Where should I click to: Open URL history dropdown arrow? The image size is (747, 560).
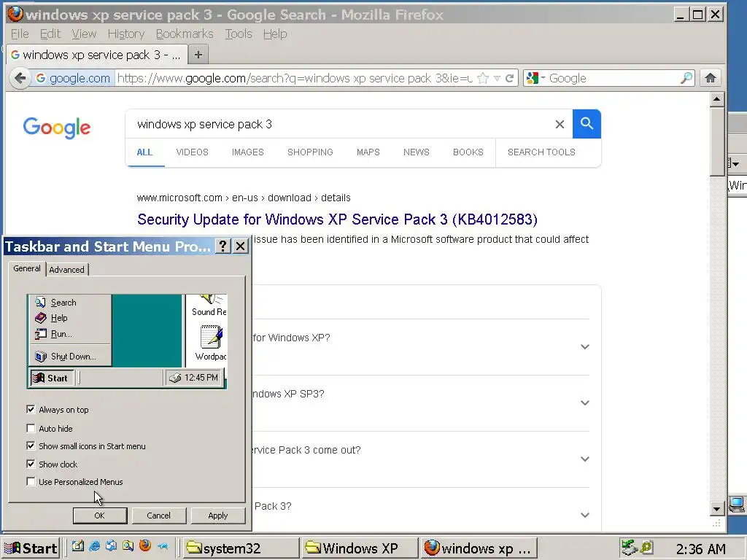tap(497, 79)
